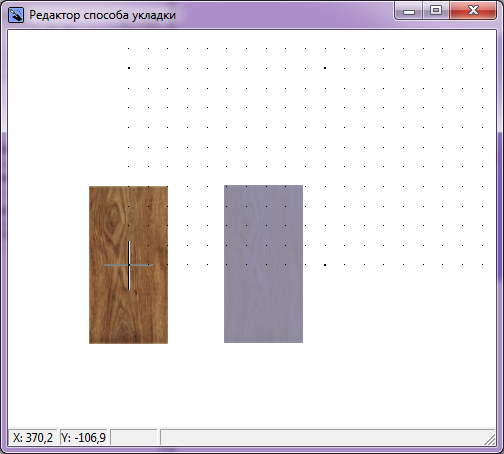Click the Y: -106,9 coordinate status field
The image size is (504, 454).
[x=83, y=437]
